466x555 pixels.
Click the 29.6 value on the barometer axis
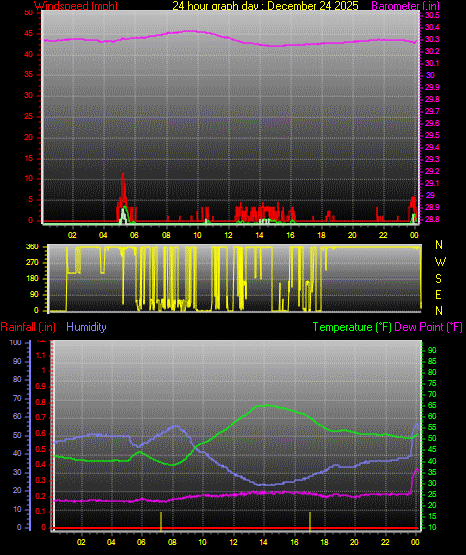click(x=432, y=123)
